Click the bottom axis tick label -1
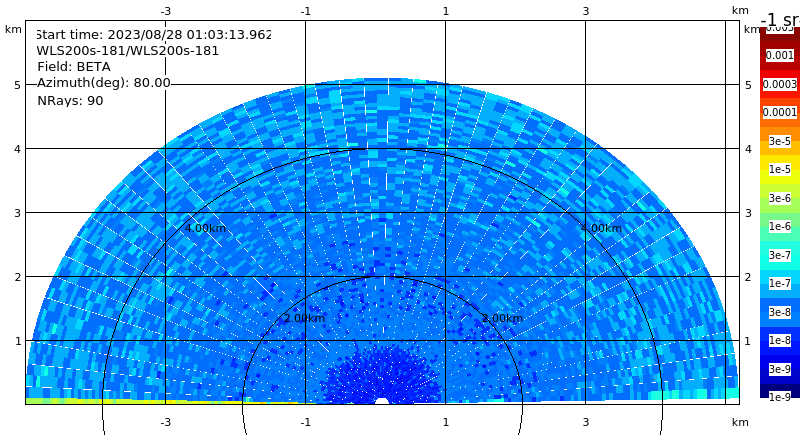Viewport: 800px width, 435px height. click(x=305, y=422)
